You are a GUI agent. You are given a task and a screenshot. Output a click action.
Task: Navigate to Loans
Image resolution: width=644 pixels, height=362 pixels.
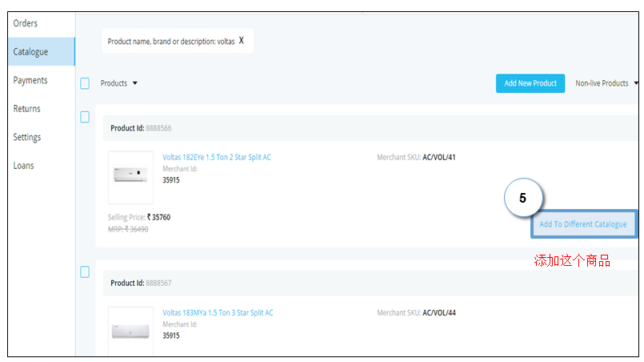pos(23,165)
